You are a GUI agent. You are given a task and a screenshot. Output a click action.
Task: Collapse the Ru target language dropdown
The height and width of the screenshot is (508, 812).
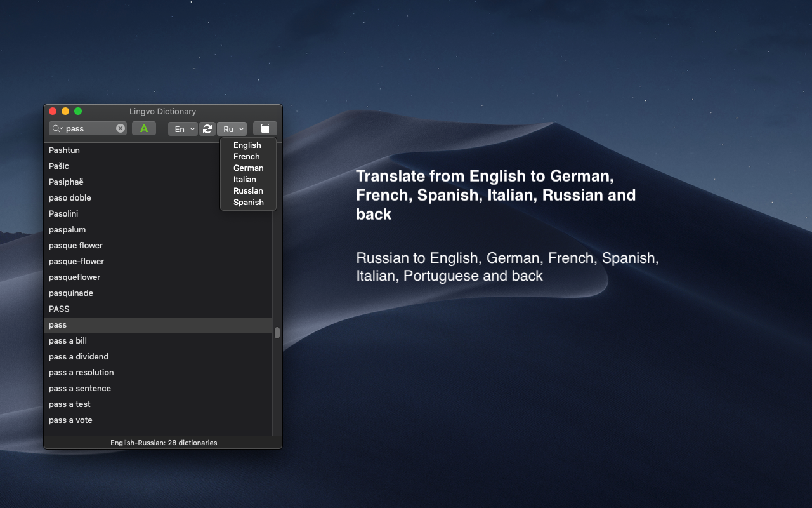[x=232, y=129]
